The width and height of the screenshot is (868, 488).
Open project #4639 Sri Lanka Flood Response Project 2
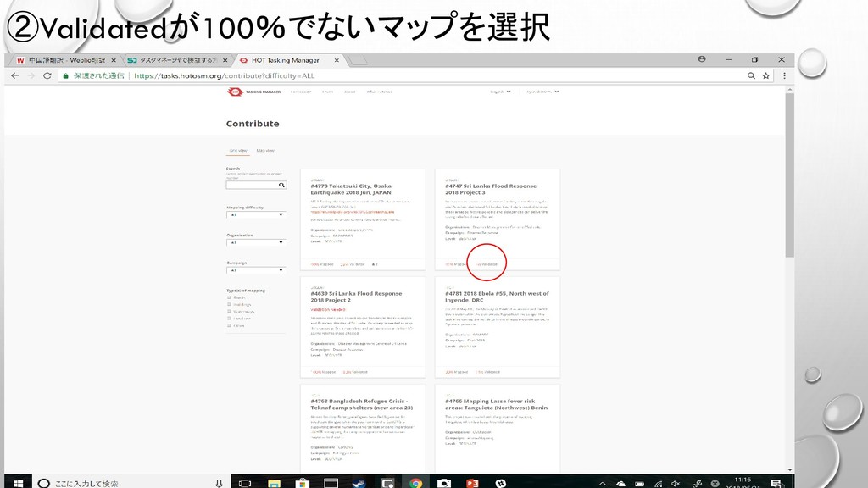tap(356, 297)
